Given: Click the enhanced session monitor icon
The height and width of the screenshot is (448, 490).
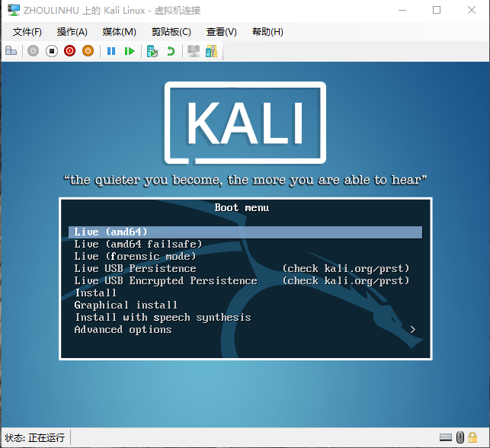Looking at the screenshot, I should [x=194, y=51].
